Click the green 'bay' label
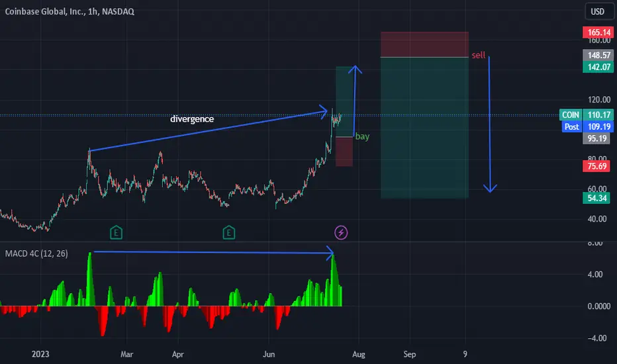 tap(362, 136)
